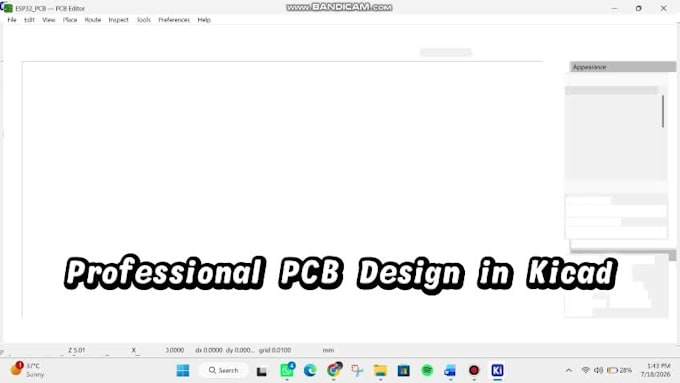Viewport: 680px width, 383px height.
Task: Open the Windows Start menu
Action: click(183, 370)
